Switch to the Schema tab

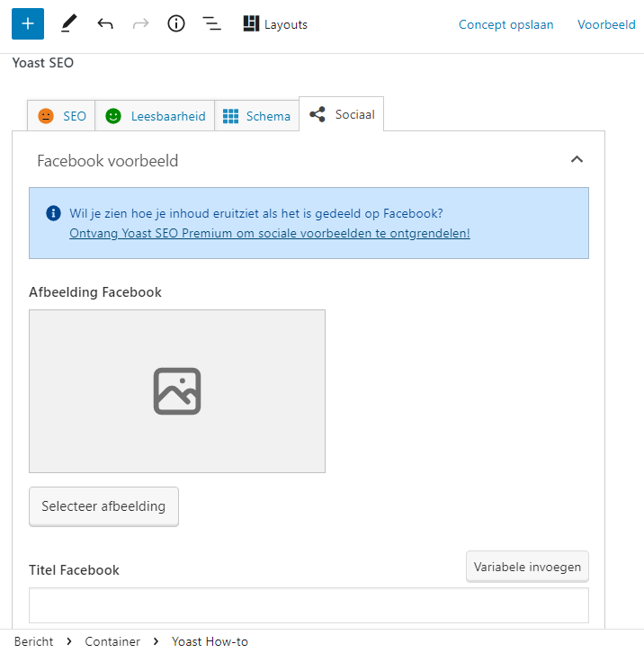pyautogui.click(x=256, y=116)
